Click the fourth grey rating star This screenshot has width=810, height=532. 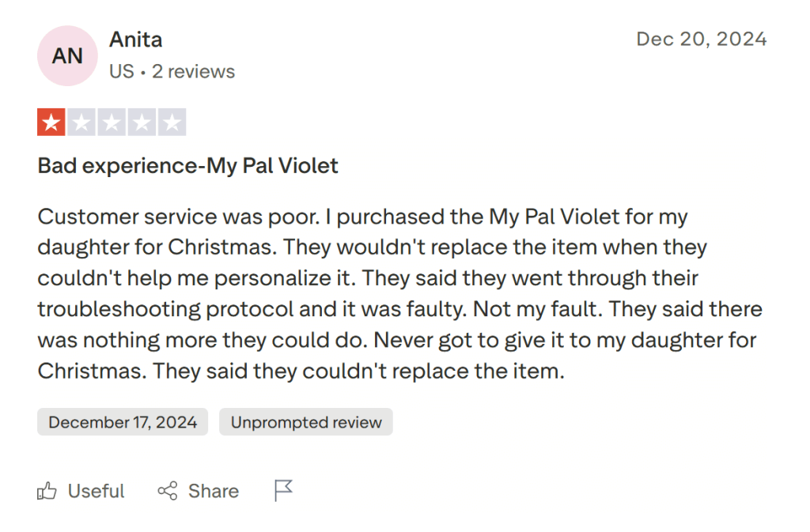142,123
